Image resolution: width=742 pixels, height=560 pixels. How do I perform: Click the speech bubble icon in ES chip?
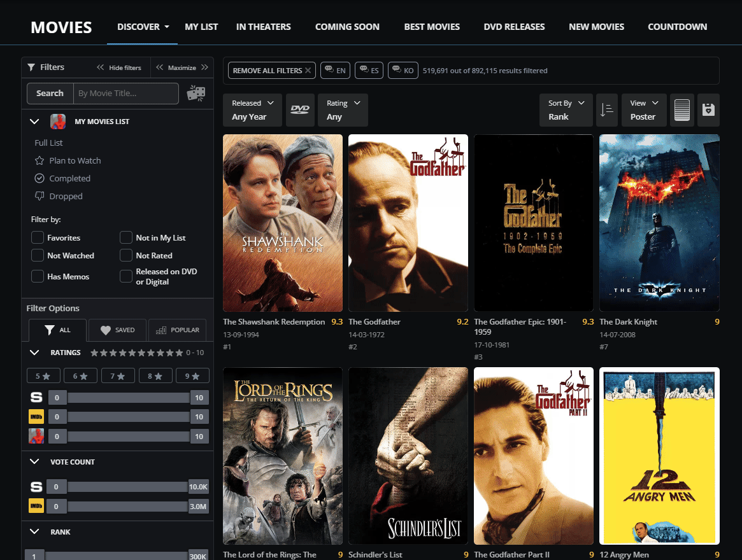pyautogui.click(x=364, y=69)
